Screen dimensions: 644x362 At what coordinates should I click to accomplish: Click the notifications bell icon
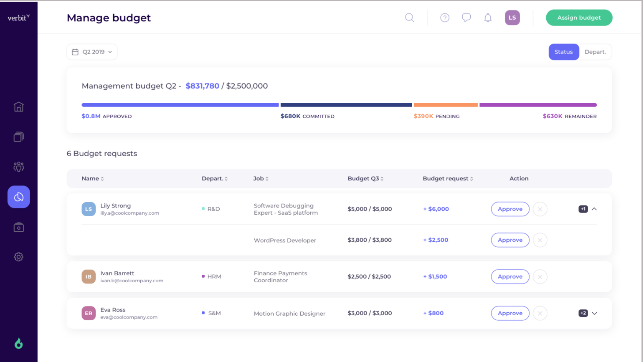click(488, 18)
